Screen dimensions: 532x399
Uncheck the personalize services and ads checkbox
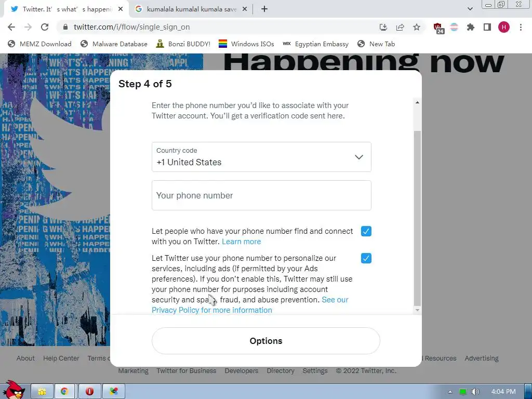[x=366, y=258]
